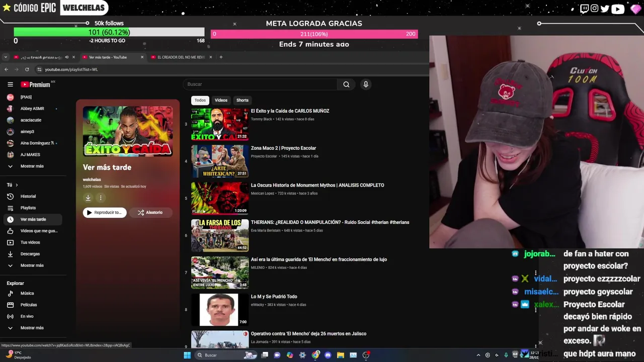Open THERIANS Realidad o Manipulación video title
Image resolution: width=644 pixels, height=362 pixels.
(x=330, y=222)
